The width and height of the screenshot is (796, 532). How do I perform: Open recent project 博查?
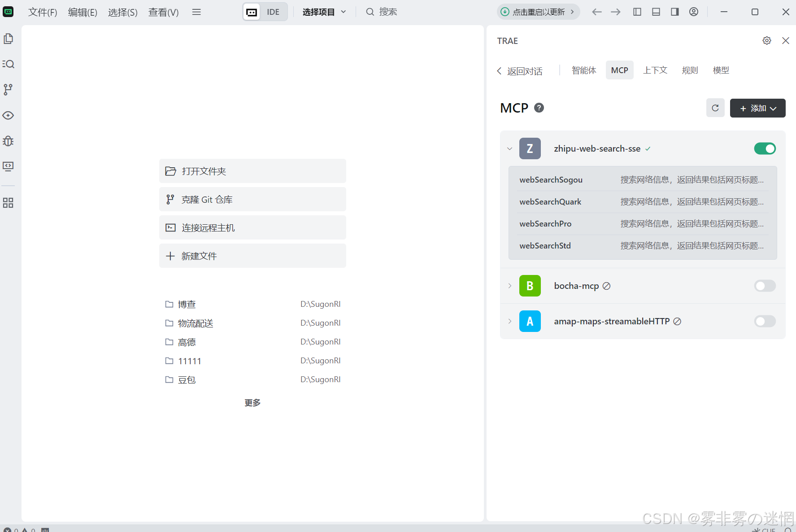pos(252,304)
